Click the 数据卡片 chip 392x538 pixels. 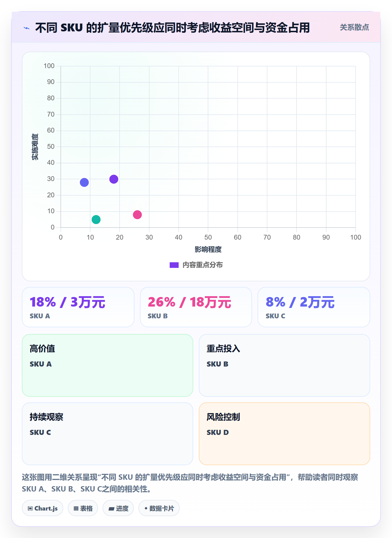[159, 508]
